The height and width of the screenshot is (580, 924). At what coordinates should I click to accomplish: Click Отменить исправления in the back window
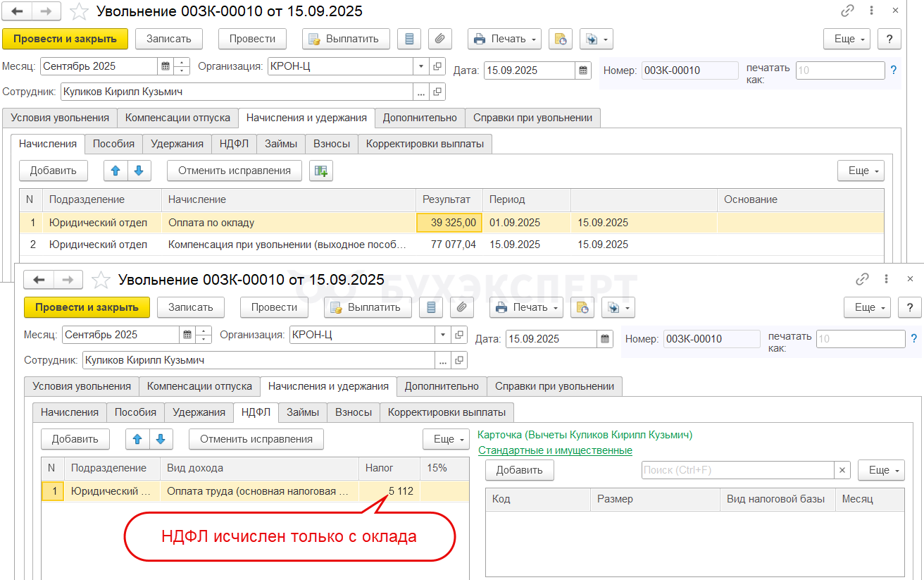tap(235, 171)
